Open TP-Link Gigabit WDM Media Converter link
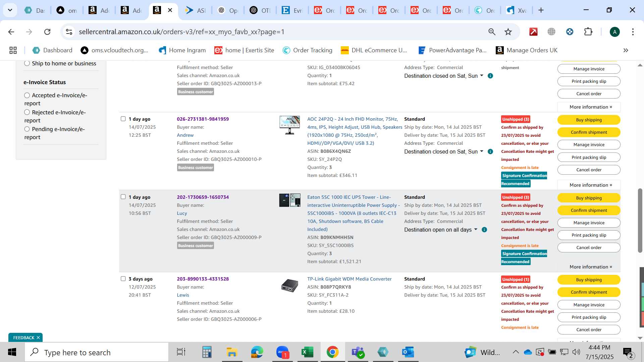 click(350, 279)
